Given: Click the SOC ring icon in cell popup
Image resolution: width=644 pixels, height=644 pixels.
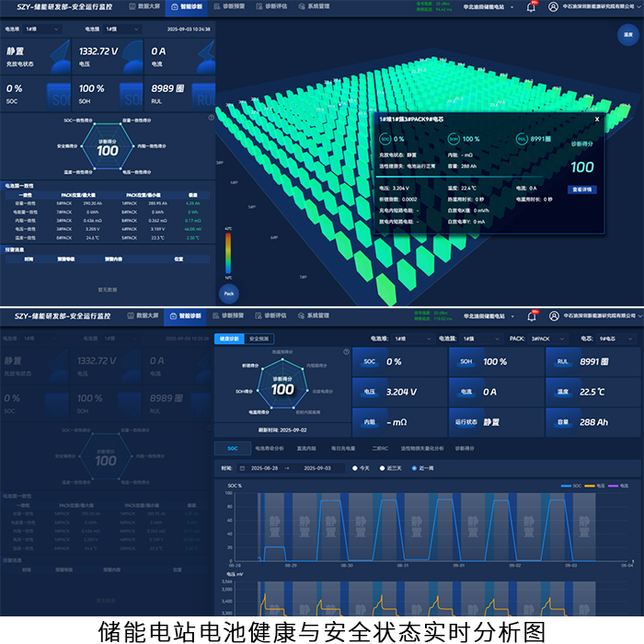Looking at the screenshot, I should point(385,139).
